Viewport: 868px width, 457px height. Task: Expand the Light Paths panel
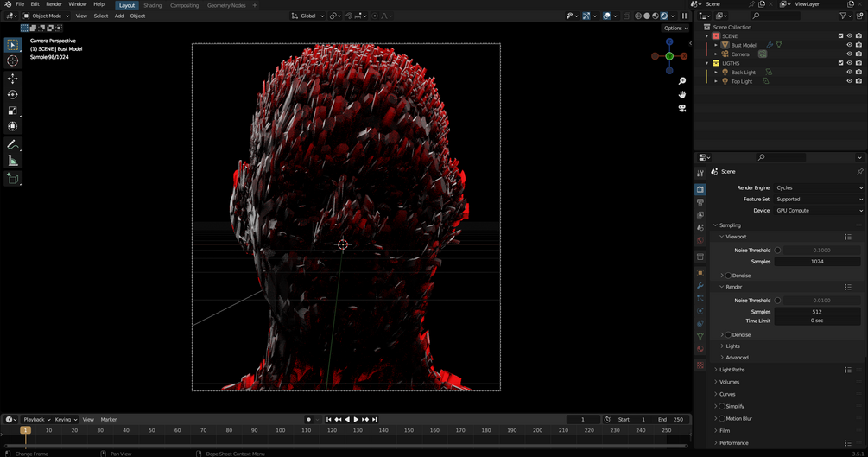[732, 370]
